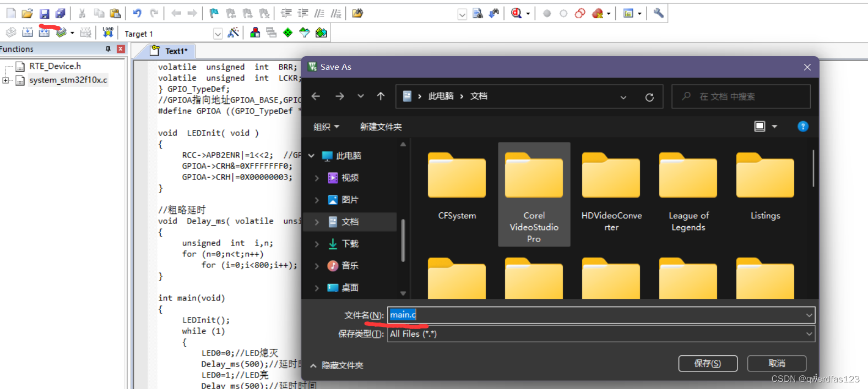Screen dimensions: 868x389
Task: Click the Save floppy disk icon
Action: tap(45, 13)
